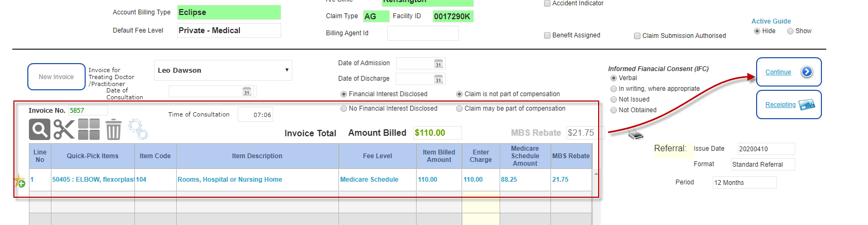
Task: Open the Account Billing Type Eclipse field
Action: pyautogui.click(x=229, y=12)
